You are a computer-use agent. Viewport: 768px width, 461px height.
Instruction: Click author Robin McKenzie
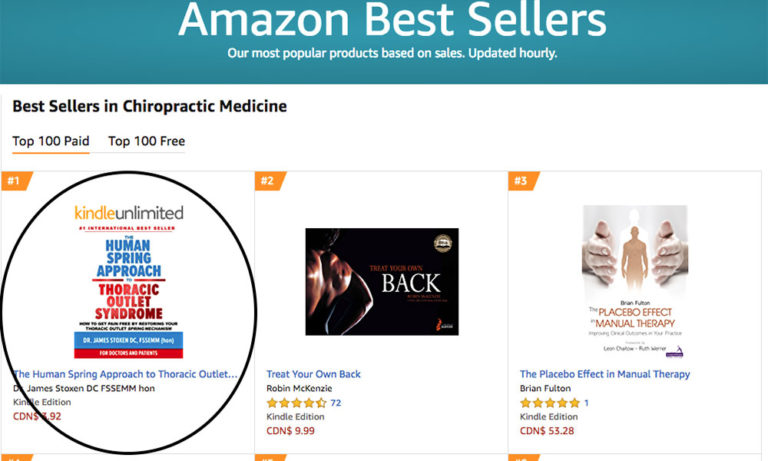click(x=299, y=388)
